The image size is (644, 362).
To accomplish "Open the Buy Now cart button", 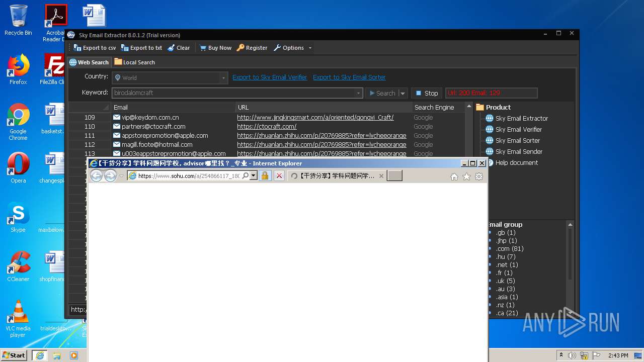I will click(215, 48).
